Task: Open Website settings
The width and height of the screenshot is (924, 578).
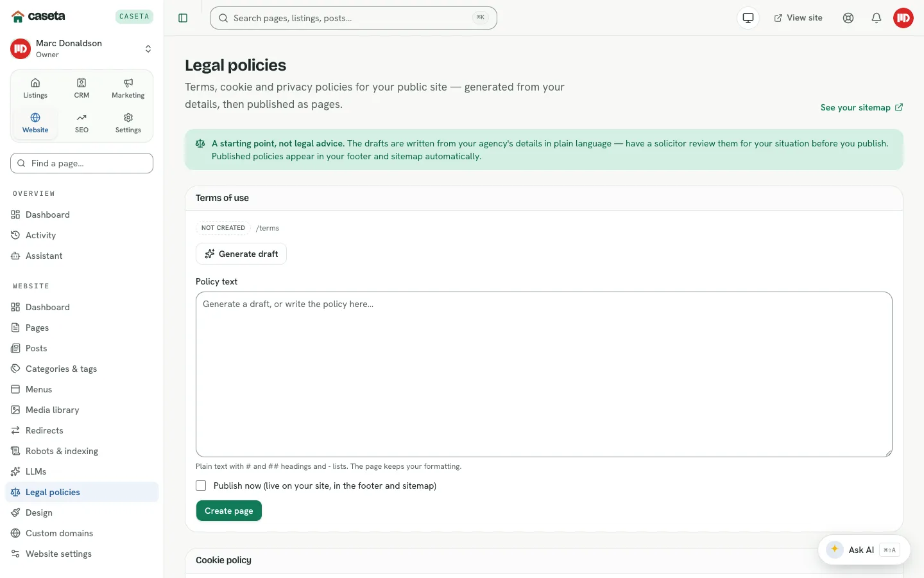Action: 81,554
